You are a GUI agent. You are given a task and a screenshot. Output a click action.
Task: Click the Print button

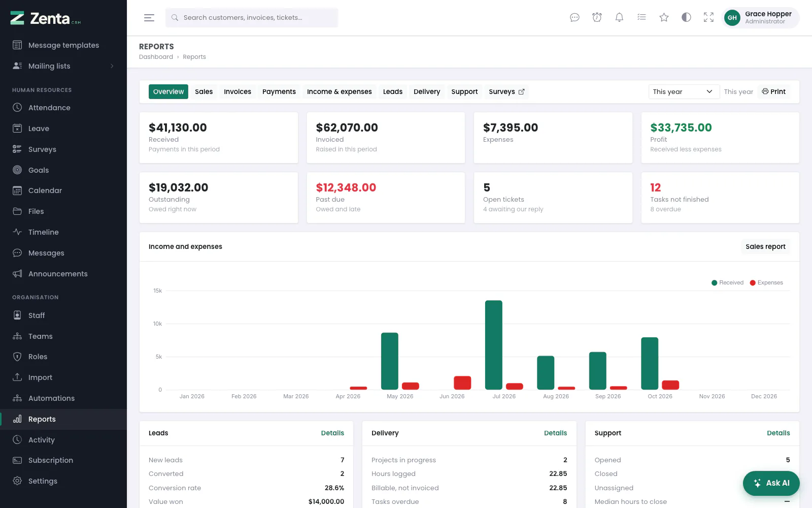773,91
